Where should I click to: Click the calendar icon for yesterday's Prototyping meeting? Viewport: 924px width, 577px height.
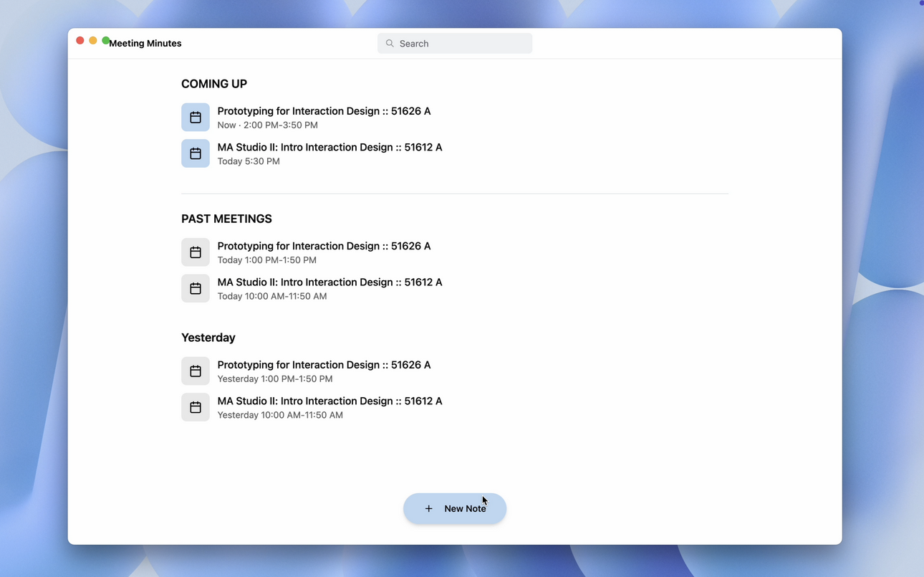click(196, 371)
